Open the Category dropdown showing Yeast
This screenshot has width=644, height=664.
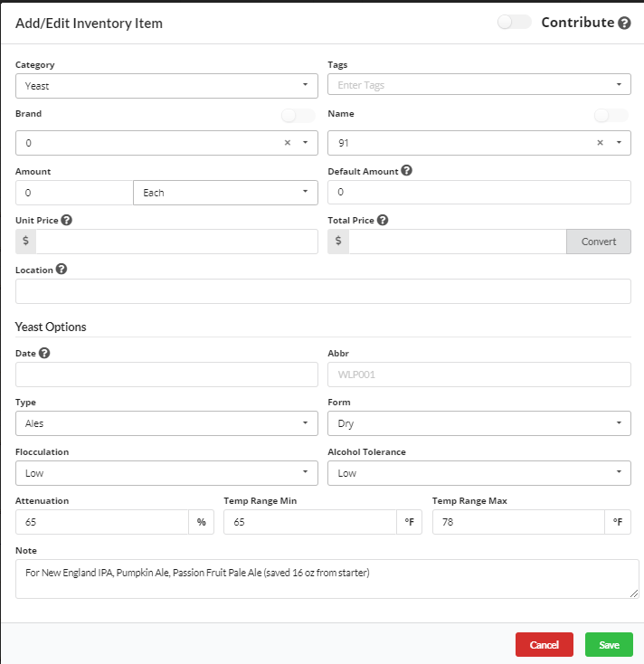166,86
